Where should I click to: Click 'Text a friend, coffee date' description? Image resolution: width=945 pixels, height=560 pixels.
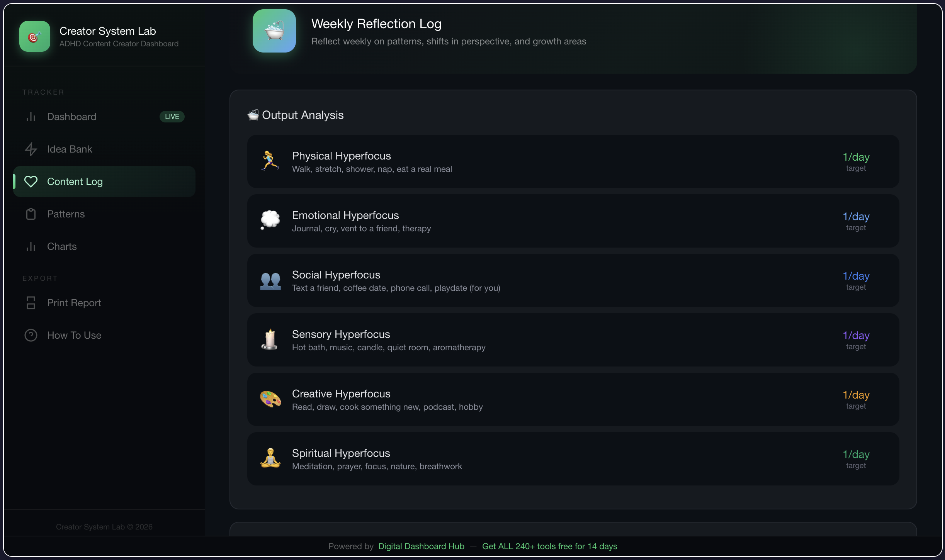[x=396, y=288]
